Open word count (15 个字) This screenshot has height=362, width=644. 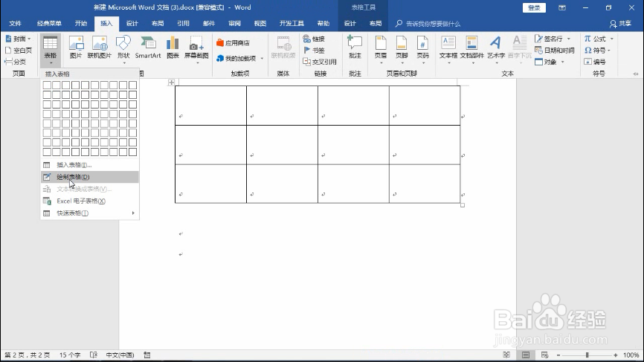70,355
